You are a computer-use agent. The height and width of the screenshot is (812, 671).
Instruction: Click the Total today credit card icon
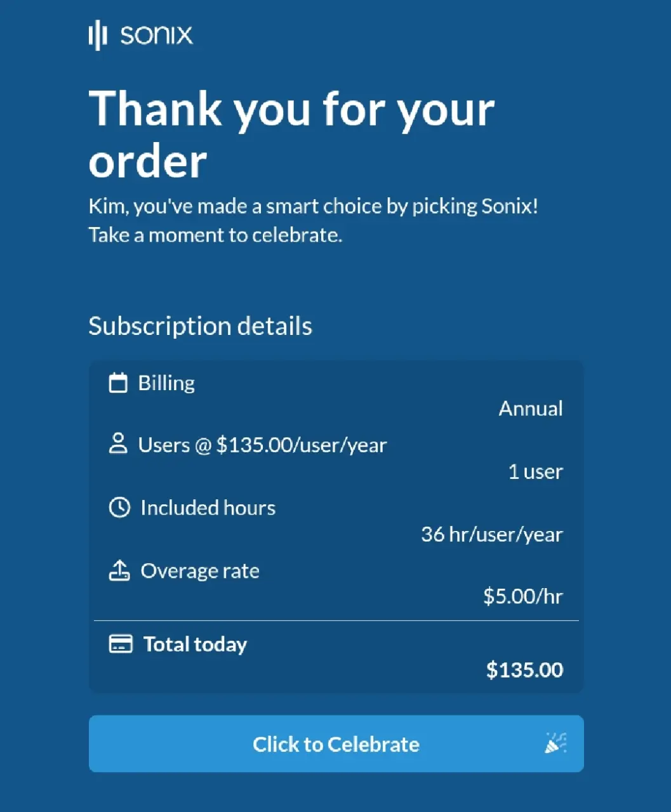tap(121, 644)
